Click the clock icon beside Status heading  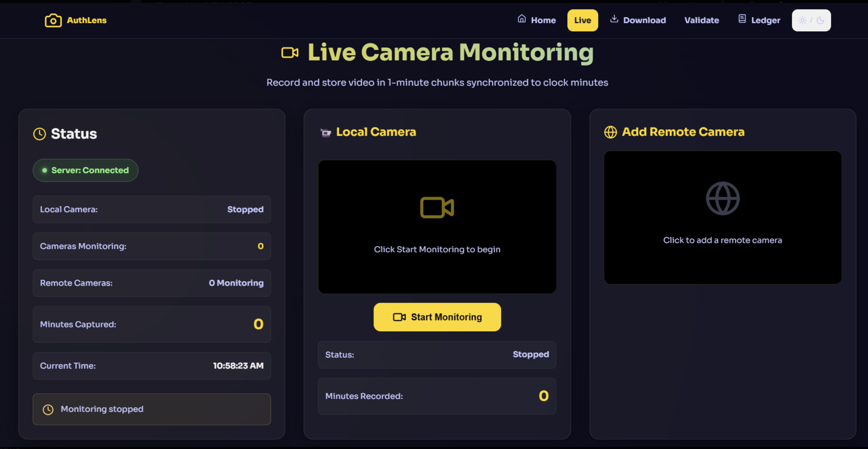click(39, 134)
